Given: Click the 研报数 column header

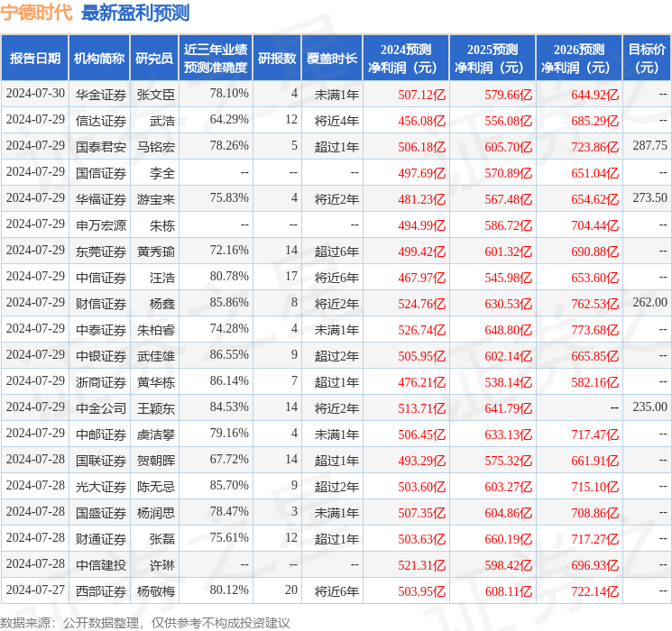Looking at the screenshot, I should coord(277,59).
